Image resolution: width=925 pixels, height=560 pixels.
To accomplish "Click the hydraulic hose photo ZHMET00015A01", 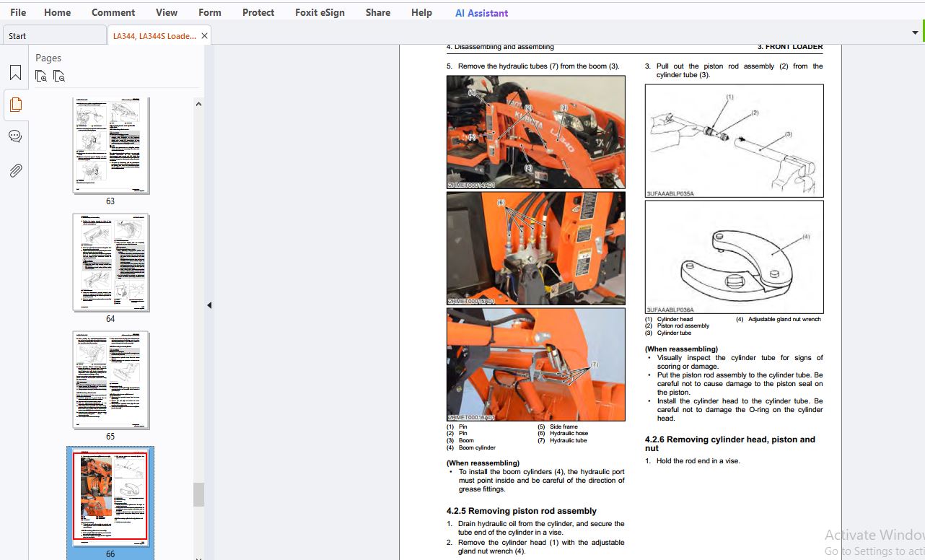I will pyautogui.click(x=536, y=248).
